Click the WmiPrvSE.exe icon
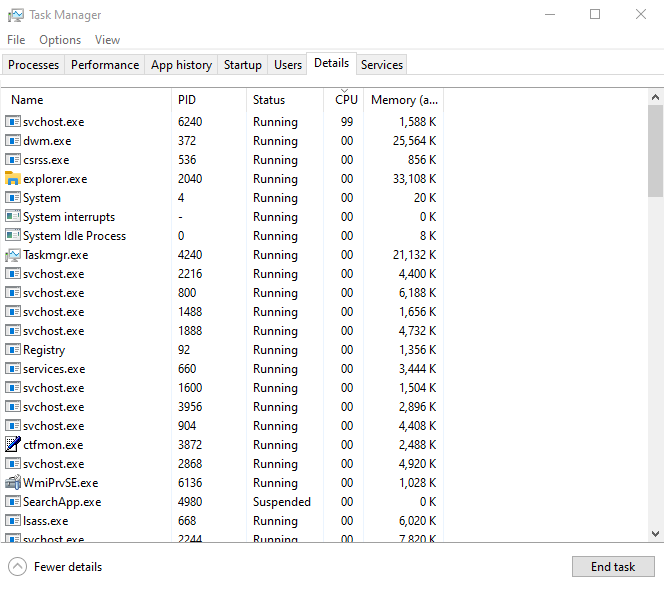 13,482
